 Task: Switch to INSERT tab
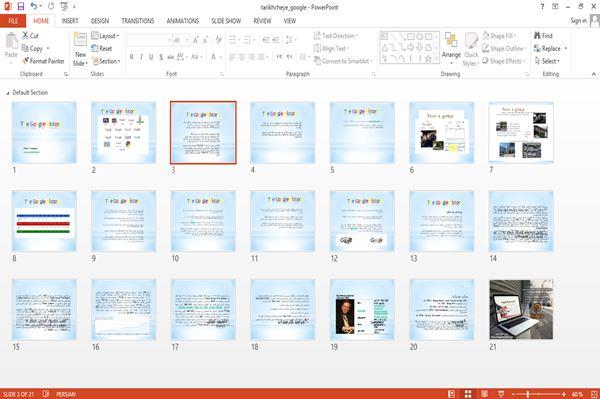click(x=70, y=21)
